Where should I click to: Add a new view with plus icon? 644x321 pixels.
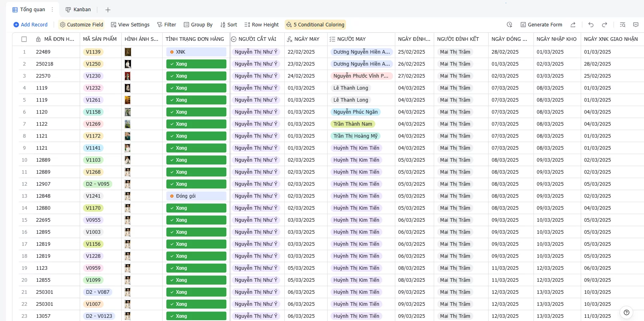tap(108, 10)
